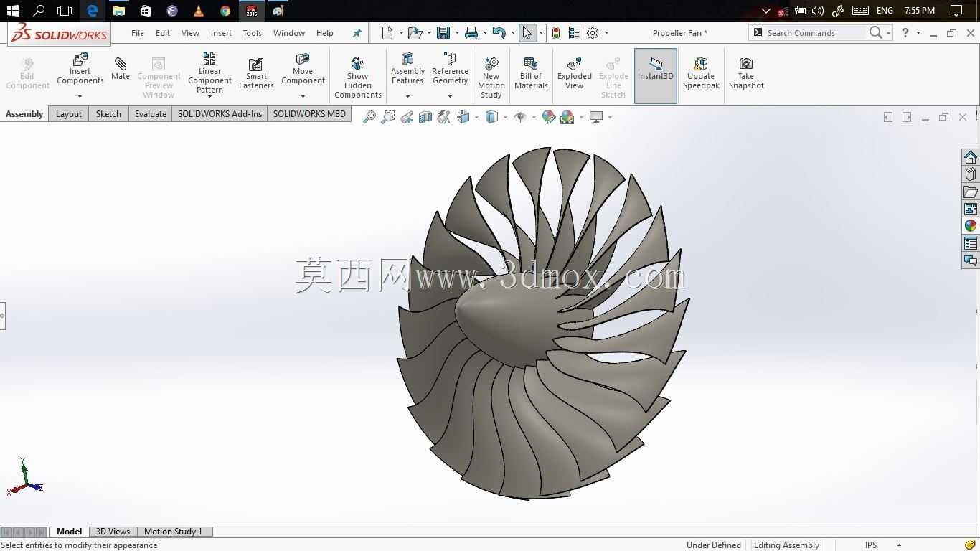Open the Undo history dropdown arrow
The image size is (980, 551).
pyautogui.click(x=513, y=33)
